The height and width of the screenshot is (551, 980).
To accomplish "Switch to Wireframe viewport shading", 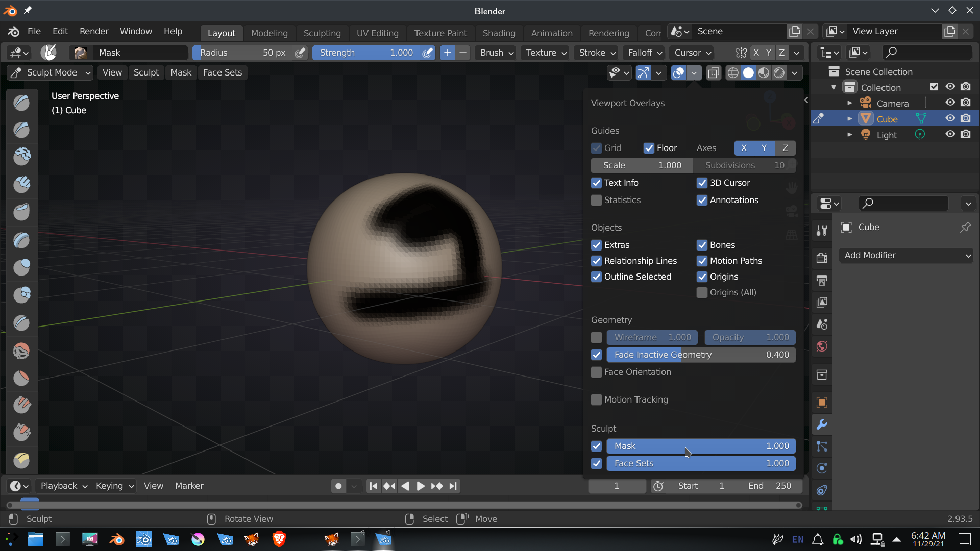I will pos(733,73).
